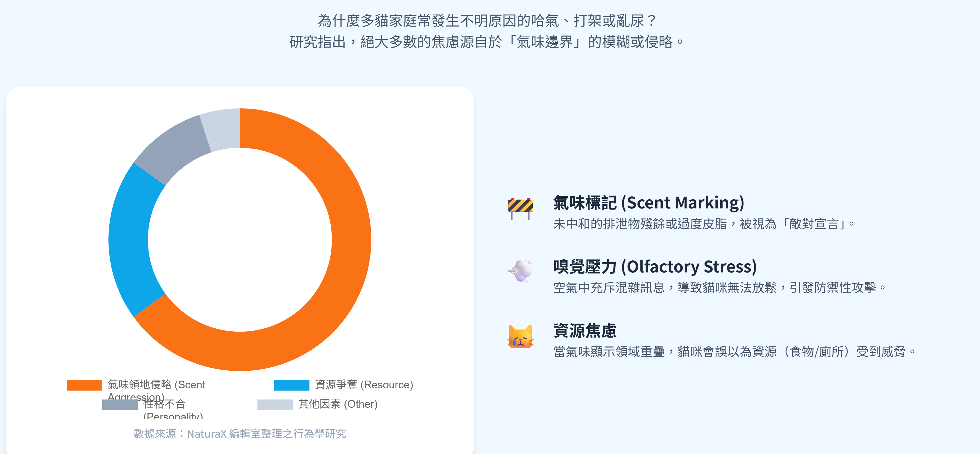Toggle the orange 氣味領地侵略 legend swatch
980x454 pixels.
click(84, 385)
